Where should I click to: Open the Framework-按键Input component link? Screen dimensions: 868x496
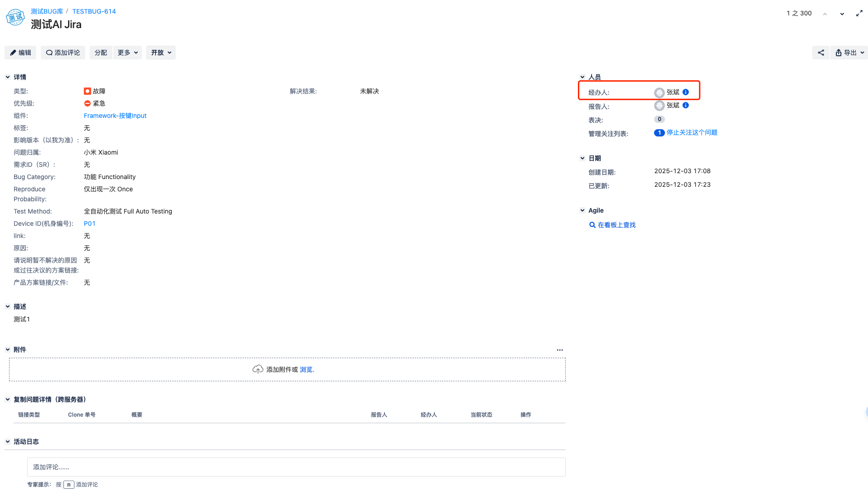click(x=115, y=116)
